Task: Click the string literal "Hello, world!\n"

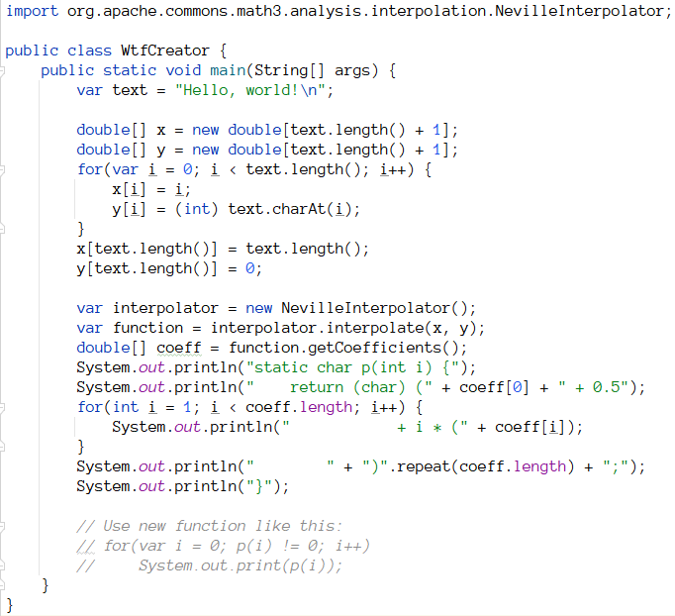Action: 249,90
